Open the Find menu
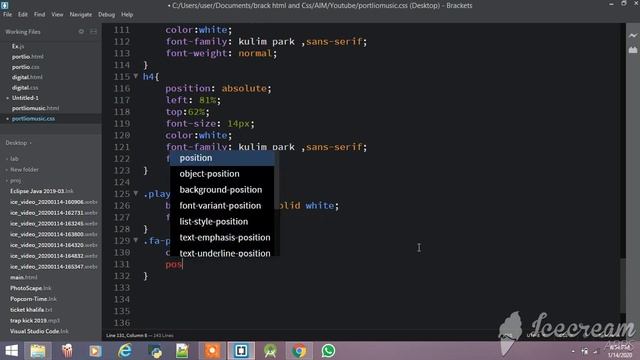 pos(40,14)
